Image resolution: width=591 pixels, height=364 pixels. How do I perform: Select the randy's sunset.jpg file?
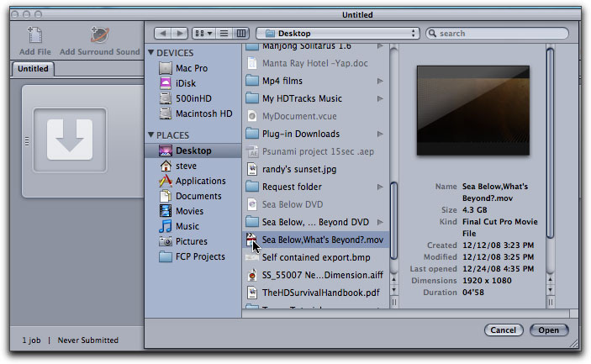point(315,170)
